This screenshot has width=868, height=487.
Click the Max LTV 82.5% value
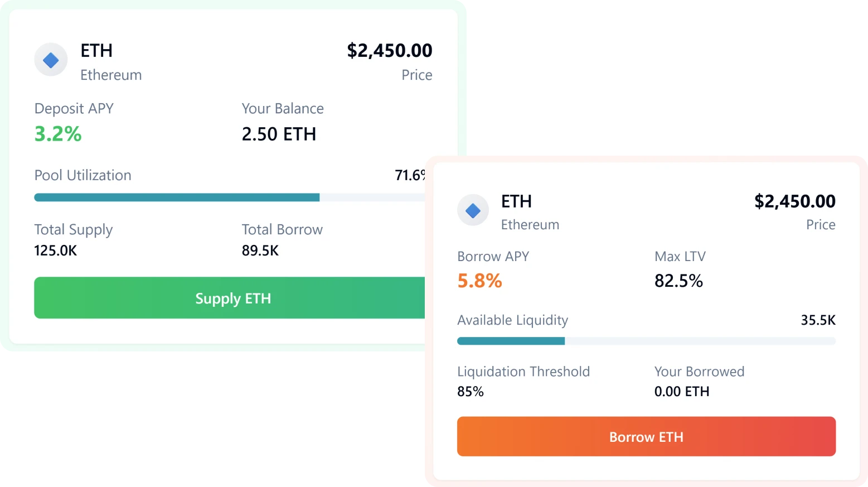[678, 281]
